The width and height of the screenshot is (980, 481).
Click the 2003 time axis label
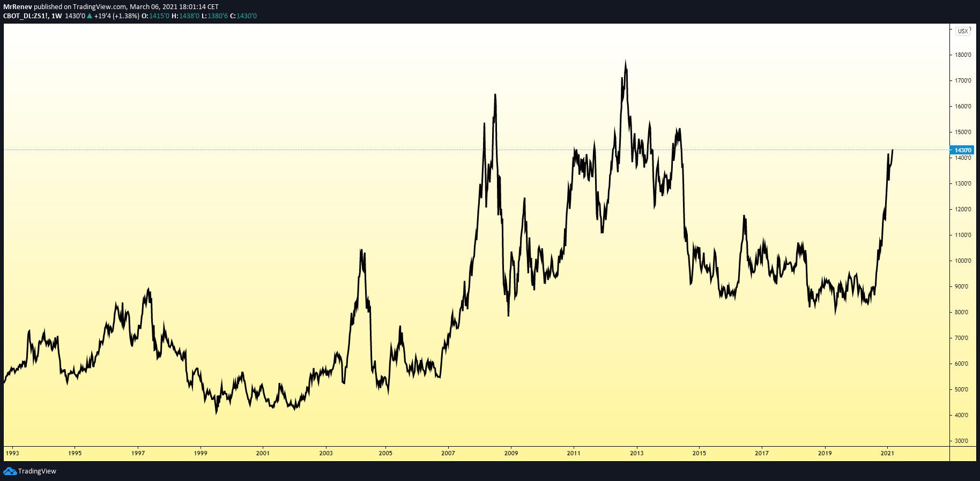(326, 453)
